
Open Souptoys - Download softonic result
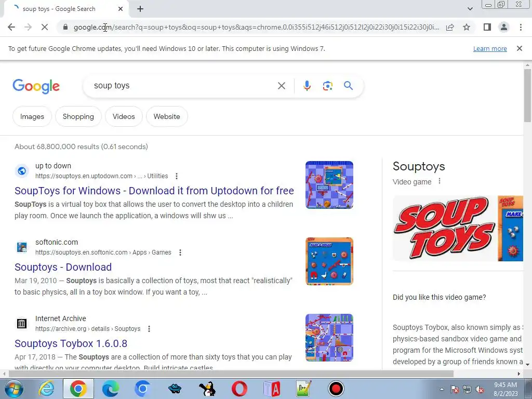point(63,267)
